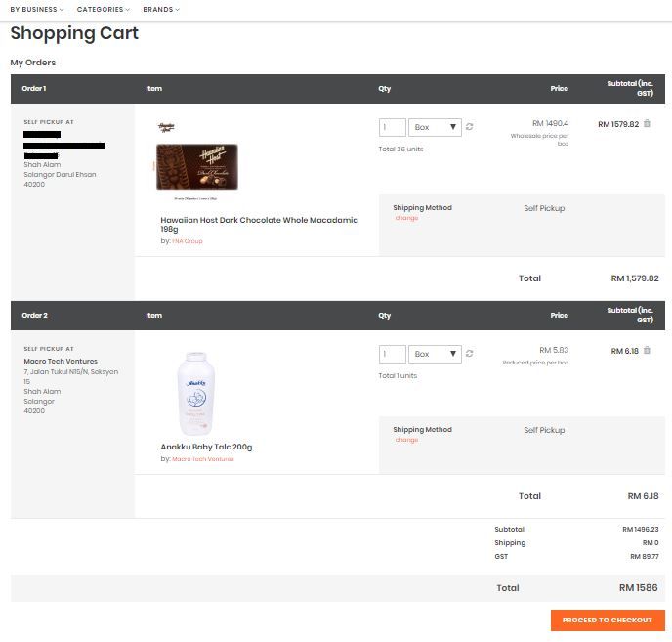Screen dimensions: 672x642
Task: Open the Box unit dropdown in Order 2
Action: (x=435, y=354)
